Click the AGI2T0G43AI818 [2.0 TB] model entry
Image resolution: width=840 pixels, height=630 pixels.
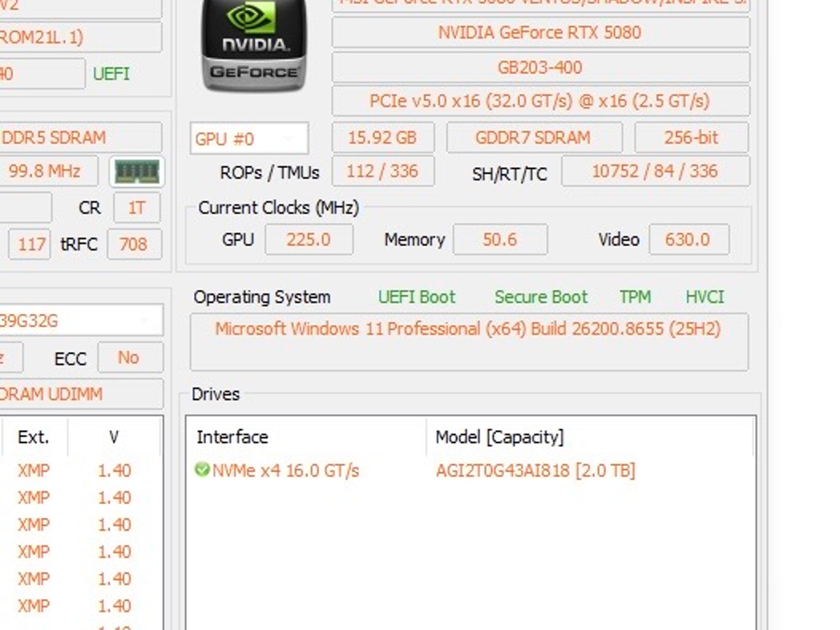coord(535,470)
